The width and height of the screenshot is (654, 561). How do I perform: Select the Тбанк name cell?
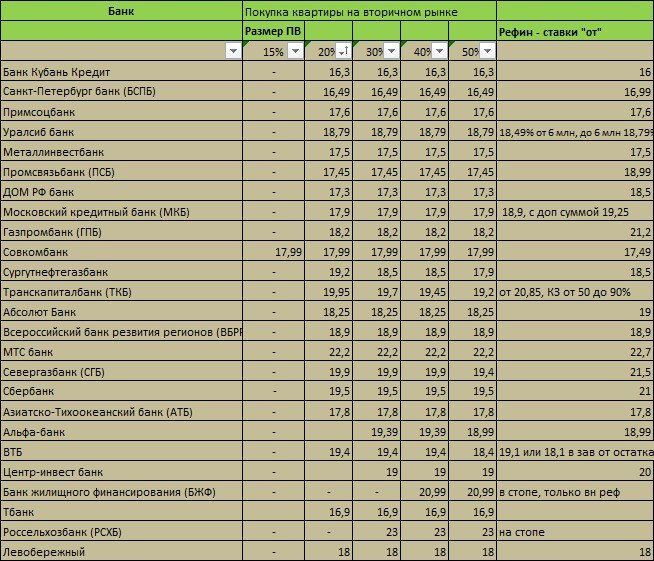point(121,512)
